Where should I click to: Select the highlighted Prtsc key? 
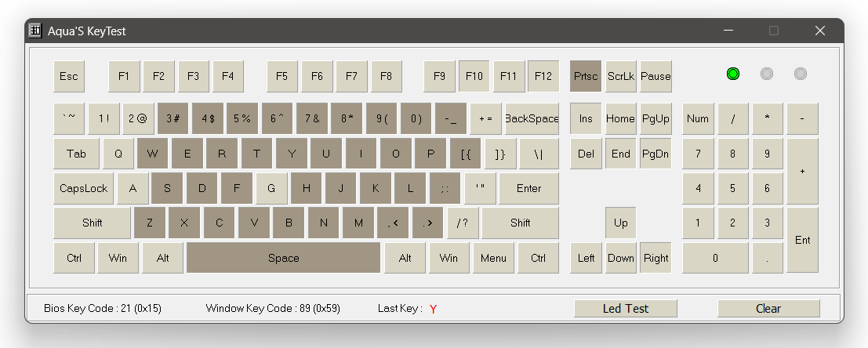click(x=586, y=76)
